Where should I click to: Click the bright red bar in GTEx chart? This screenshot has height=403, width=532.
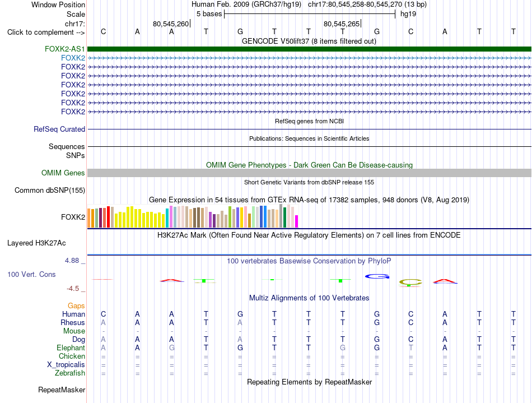[108, 216]
